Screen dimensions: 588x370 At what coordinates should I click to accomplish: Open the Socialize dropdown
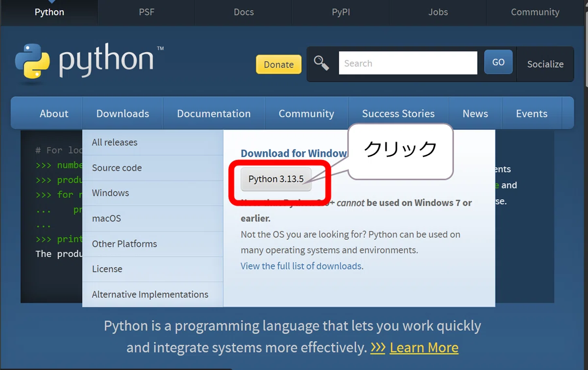coord(545,64)
